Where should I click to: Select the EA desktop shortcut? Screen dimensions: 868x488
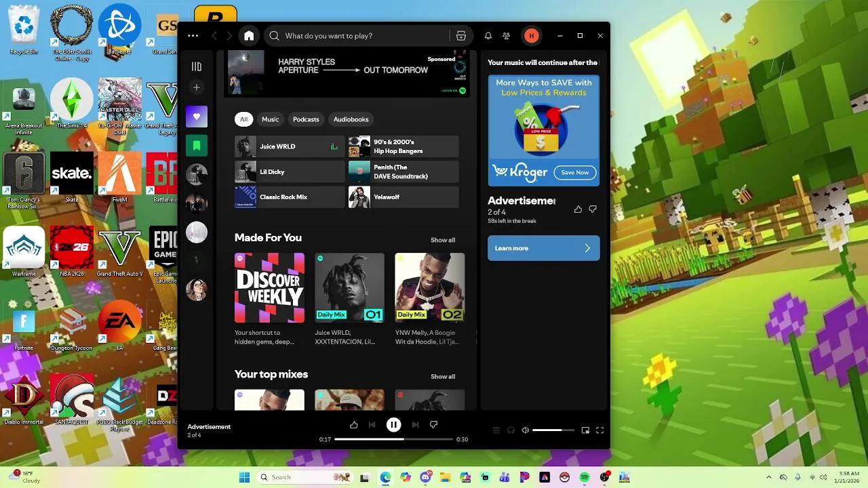(119, 326)
